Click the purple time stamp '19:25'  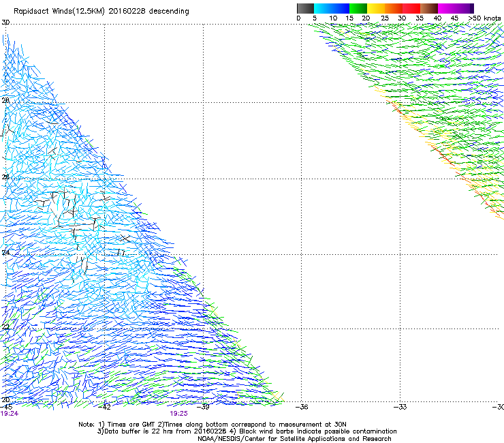click(178, 414)
